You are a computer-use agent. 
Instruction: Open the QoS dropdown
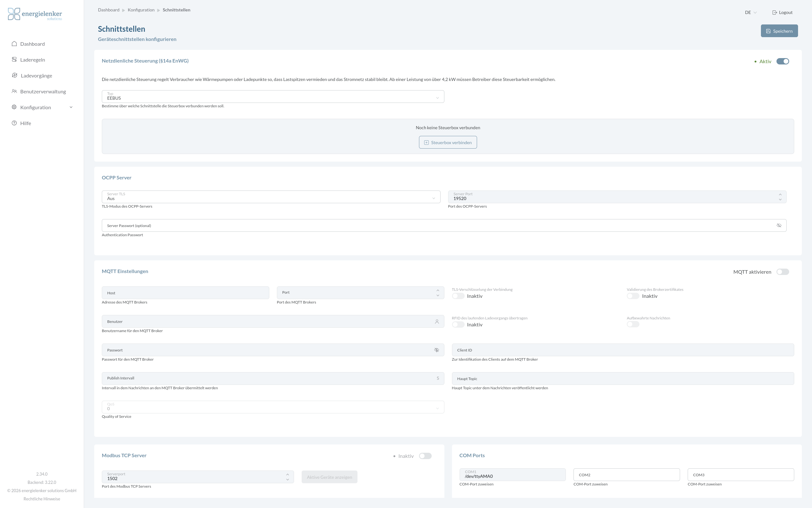coord(273,407)
